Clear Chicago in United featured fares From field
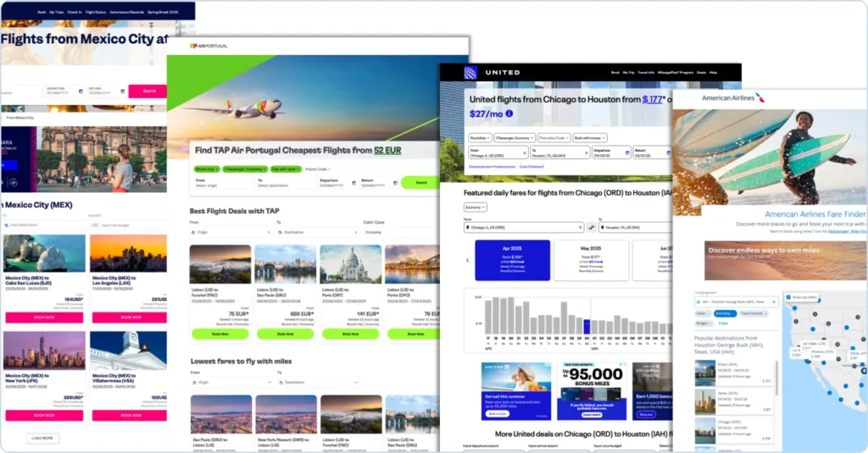The image size is (868, 453). [580, 227]
